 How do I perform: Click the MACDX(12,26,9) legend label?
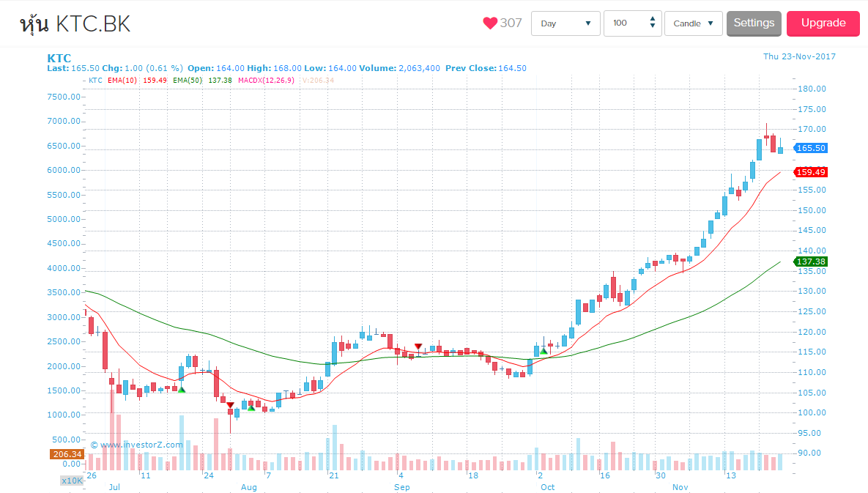[x=267, y=81]
